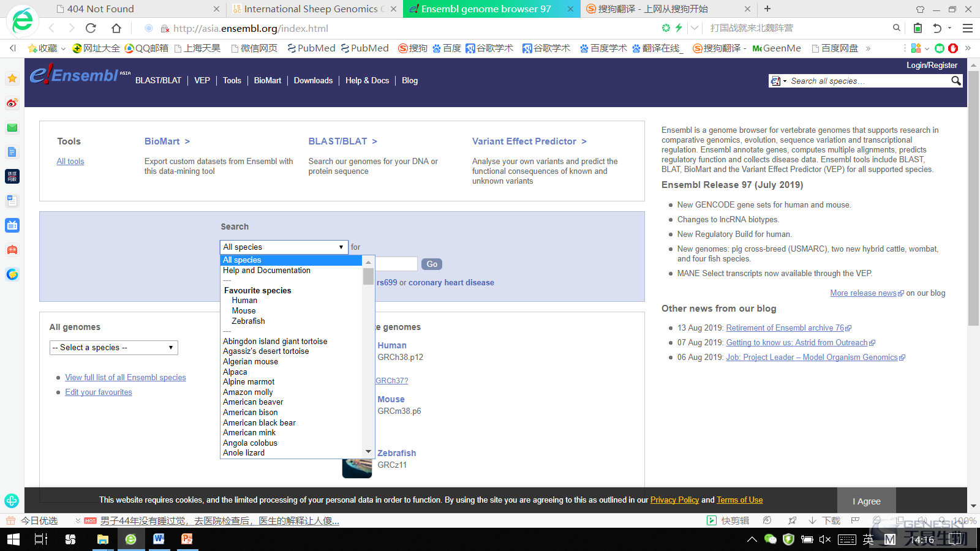The image size is (980, 551).
Task: Select American bison in species list
Action: click(251, 413)
